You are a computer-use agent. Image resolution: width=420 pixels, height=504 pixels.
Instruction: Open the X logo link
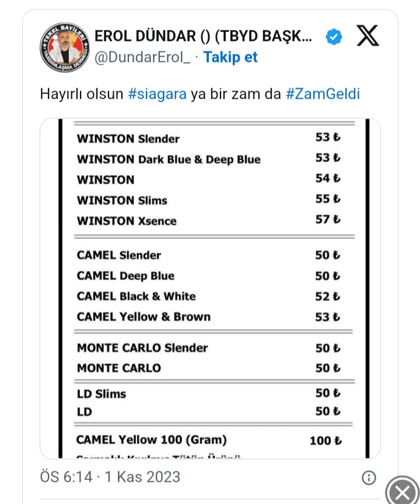(367, 36)
